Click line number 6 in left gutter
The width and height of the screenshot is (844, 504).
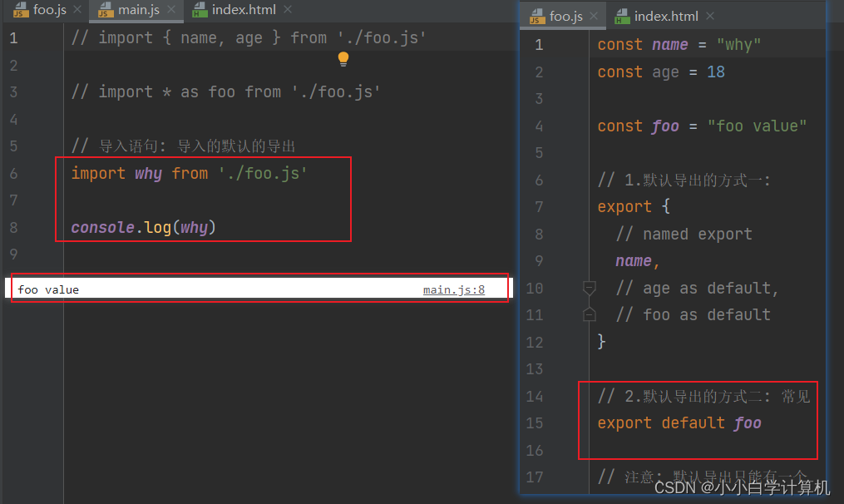[x=13, y=173]
